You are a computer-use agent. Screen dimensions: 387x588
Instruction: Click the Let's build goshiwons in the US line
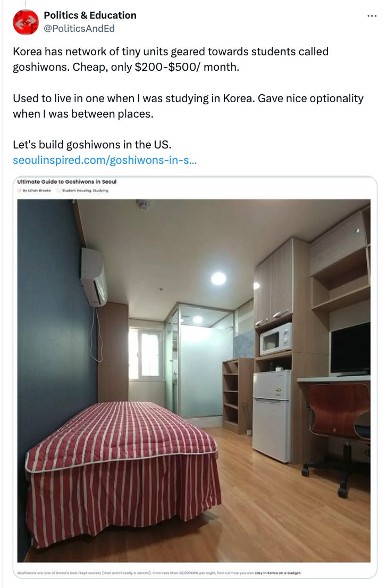[x=92, y=145]
